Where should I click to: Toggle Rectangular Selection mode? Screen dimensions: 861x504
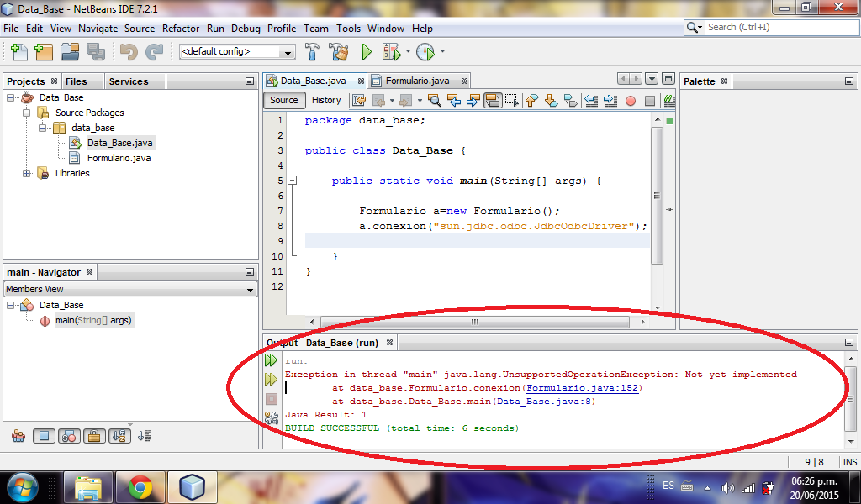pos(512,100)
